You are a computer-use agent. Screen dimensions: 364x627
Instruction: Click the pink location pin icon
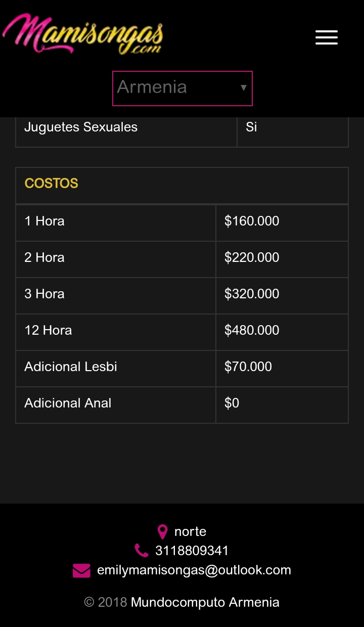[x=162, y=532]
